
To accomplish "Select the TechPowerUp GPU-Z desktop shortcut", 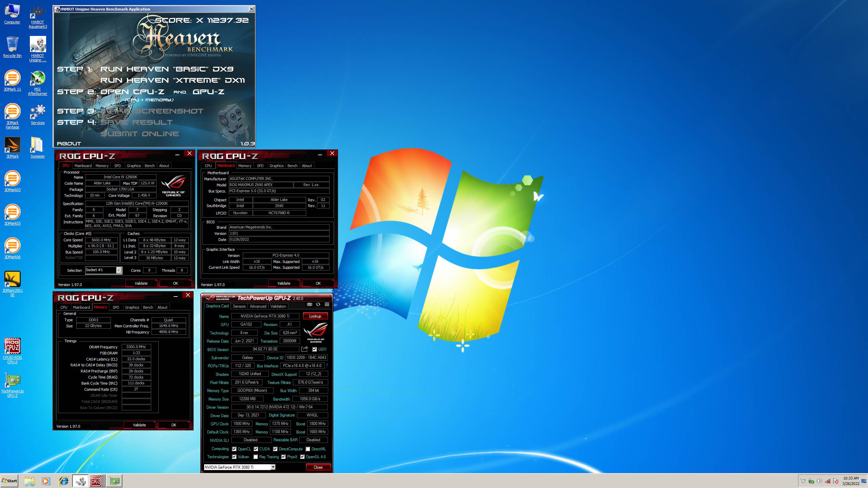I will tap(12, 385).
